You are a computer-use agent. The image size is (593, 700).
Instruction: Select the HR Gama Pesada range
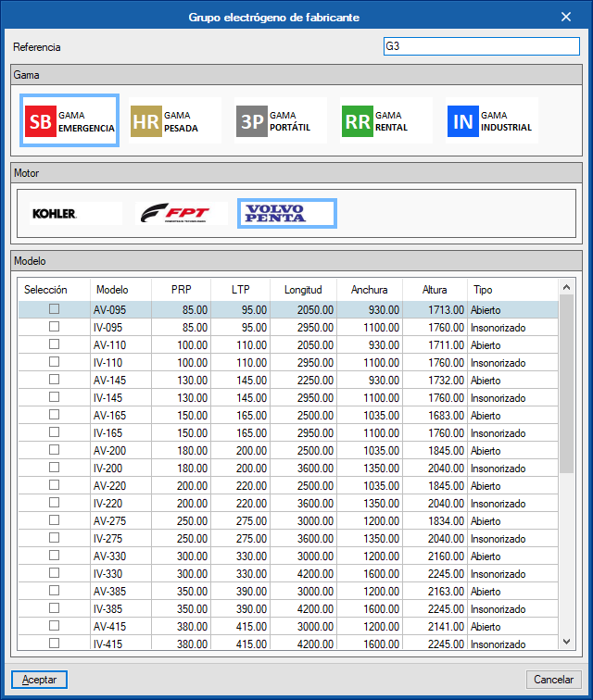click(175, 120)
